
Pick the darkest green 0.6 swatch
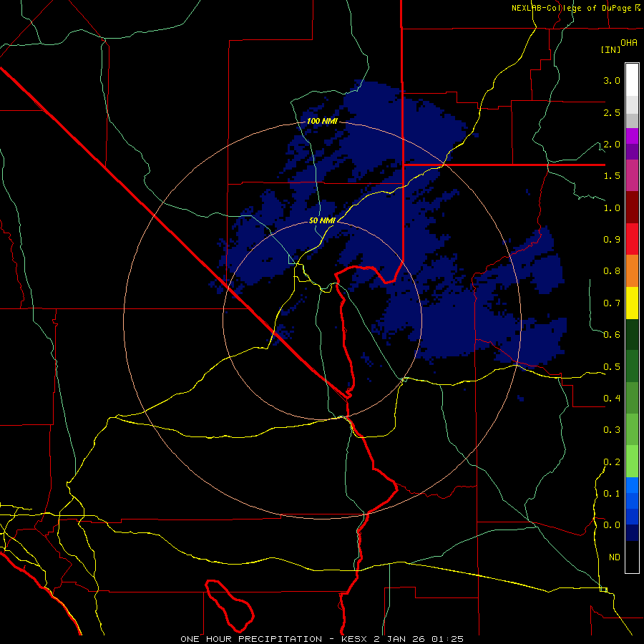click(x=632, y=334)
